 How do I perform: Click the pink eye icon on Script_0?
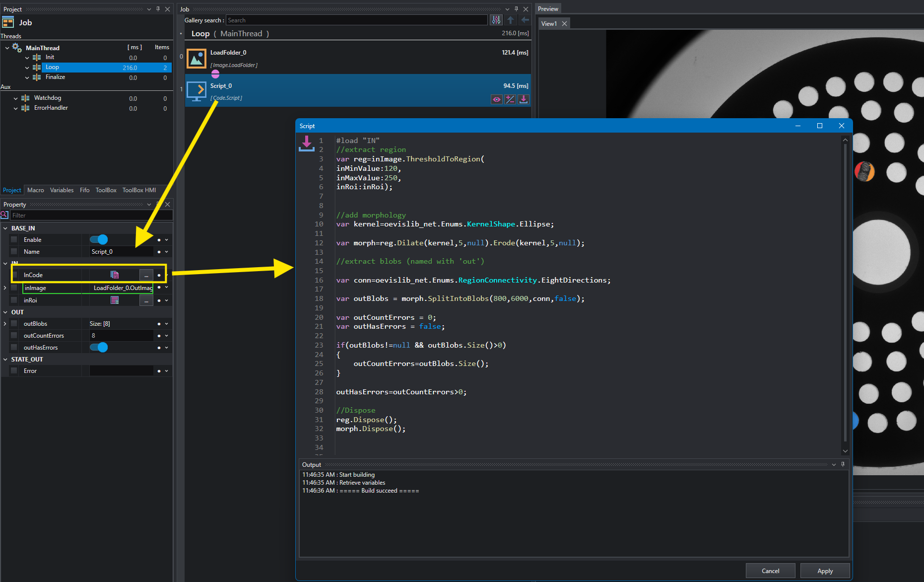pos(496,99)
